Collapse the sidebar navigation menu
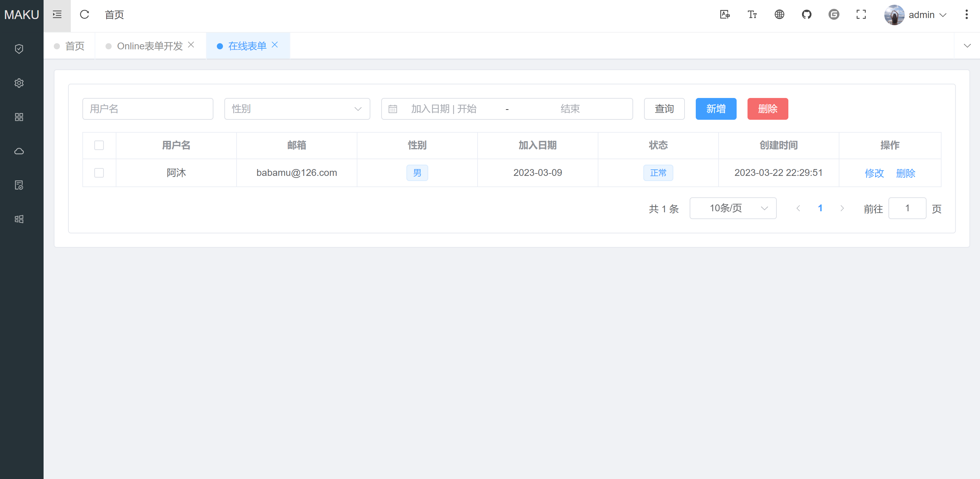The height and width of the screenshot is (479, 980). click(x=57, y=14)
